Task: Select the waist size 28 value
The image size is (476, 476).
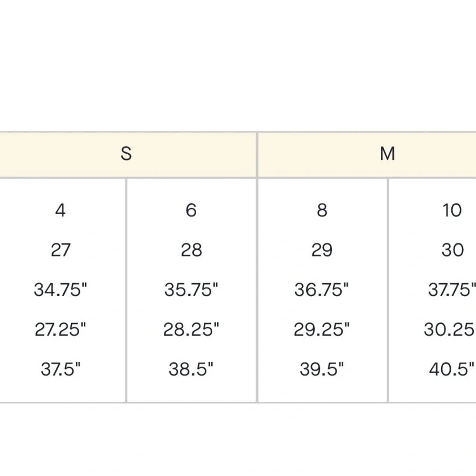Action: [x=191, y=250]
